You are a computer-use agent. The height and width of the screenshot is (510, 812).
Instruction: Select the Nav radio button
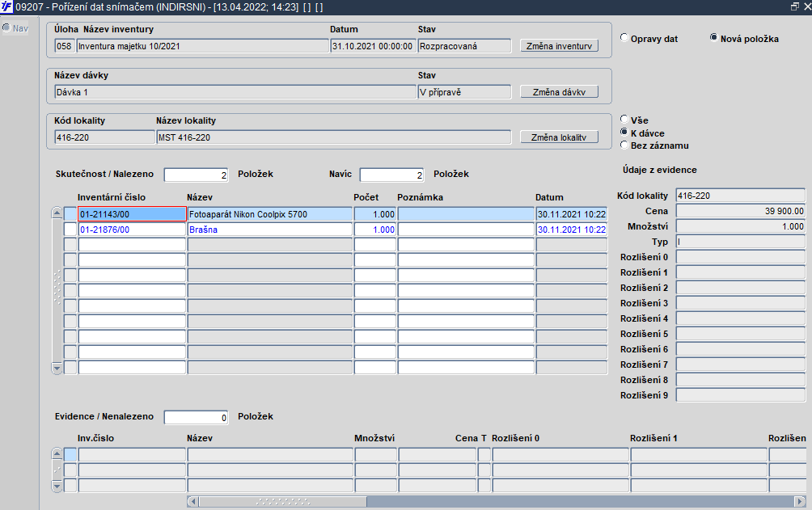pyautogui.click(x=6, y=27)
